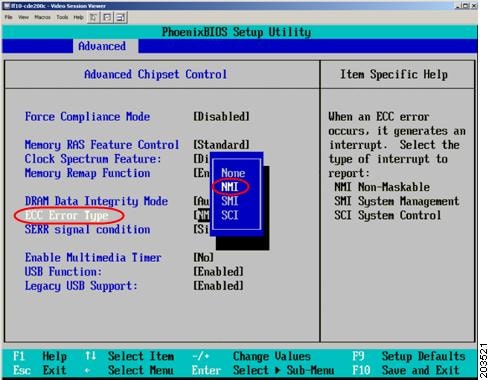The image size is (490, 380).
Task: Select the Force Compliance Mode setting
Action: tap(87, 117)
